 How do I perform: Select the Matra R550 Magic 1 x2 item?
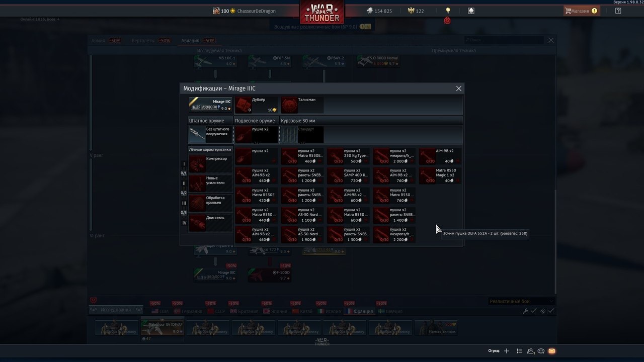pos(440,175)
